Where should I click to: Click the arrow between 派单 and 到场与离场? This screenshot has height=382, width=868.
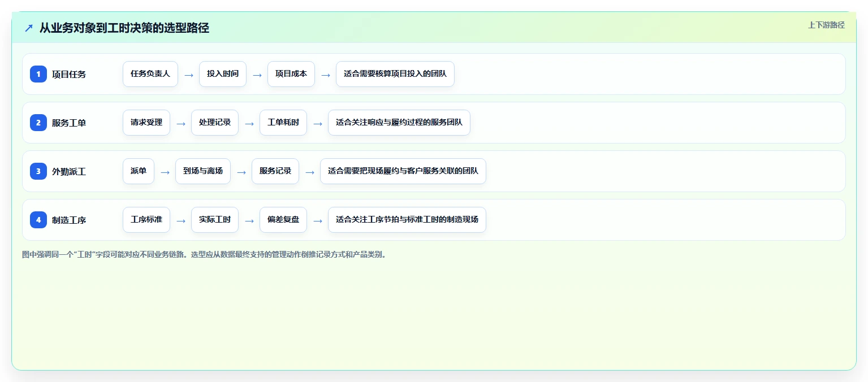165,172
